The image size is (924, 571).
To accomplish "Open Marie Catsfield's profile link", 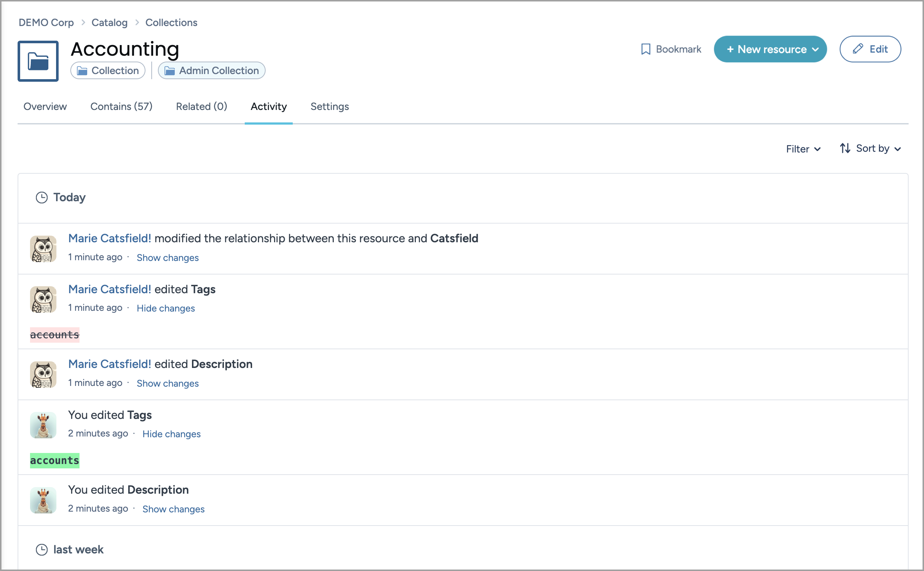I will [x=109, y=238].
